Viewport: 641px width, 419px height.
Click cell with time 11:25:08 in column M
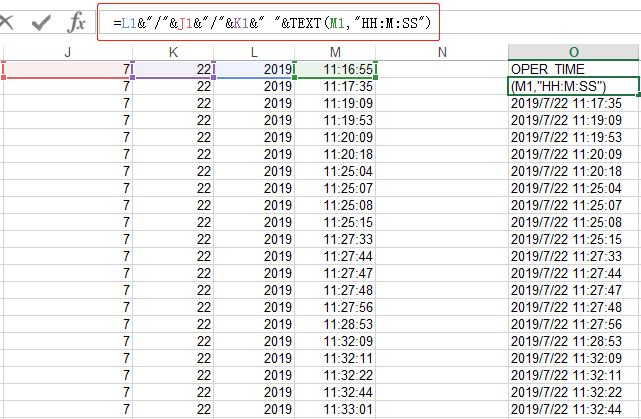point(335,205)
